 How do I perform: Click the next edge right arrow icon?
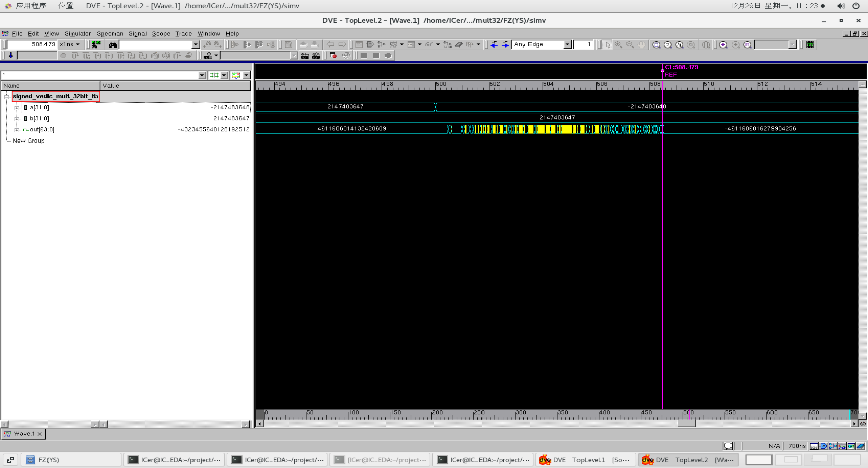[504, 44]
